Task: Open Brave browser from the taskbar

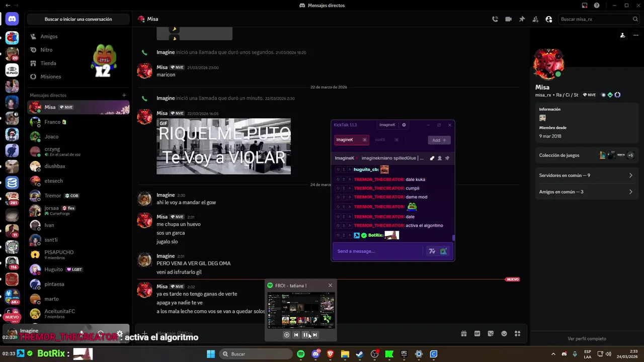Action: pos(330,354)
